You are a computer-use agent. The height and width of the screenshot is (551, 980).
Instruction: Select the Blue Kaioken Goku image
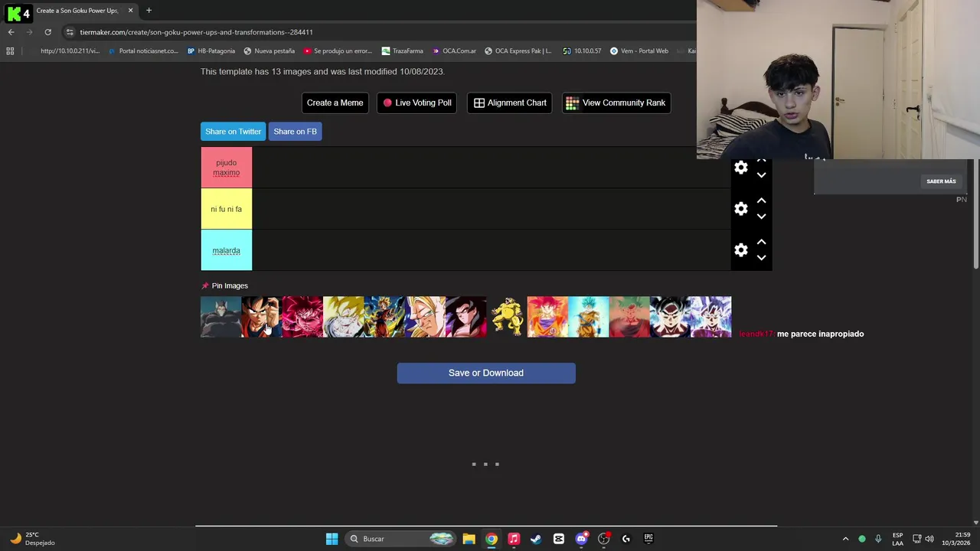tap(629, 317)
